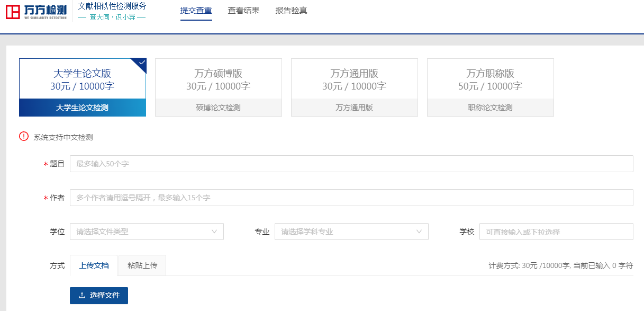Image resolution: width=644 pixels, height=311 pixels.
Task: Open the 报告验真 menu item
Action: [291, 11]
